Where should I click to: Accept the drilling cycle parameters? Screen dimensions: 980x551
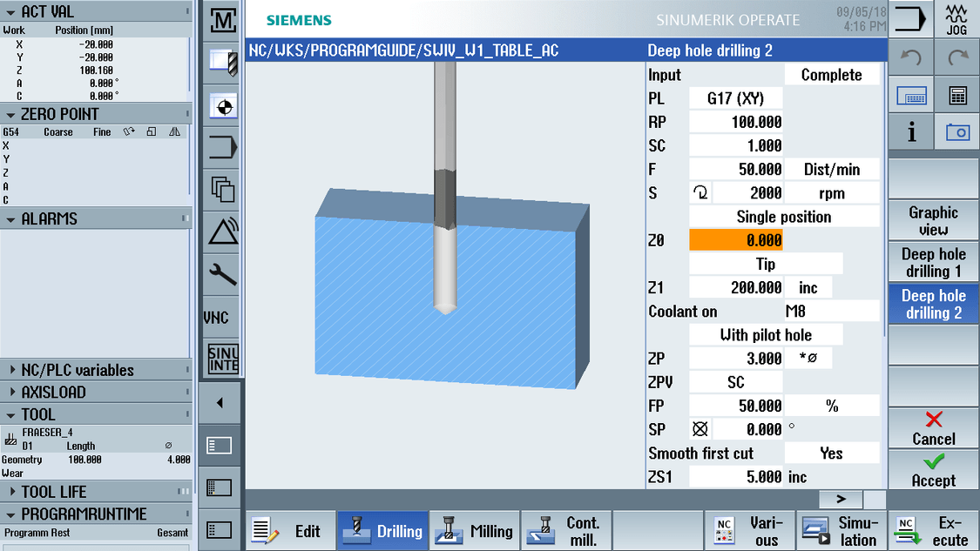click(x=934, y=470)
